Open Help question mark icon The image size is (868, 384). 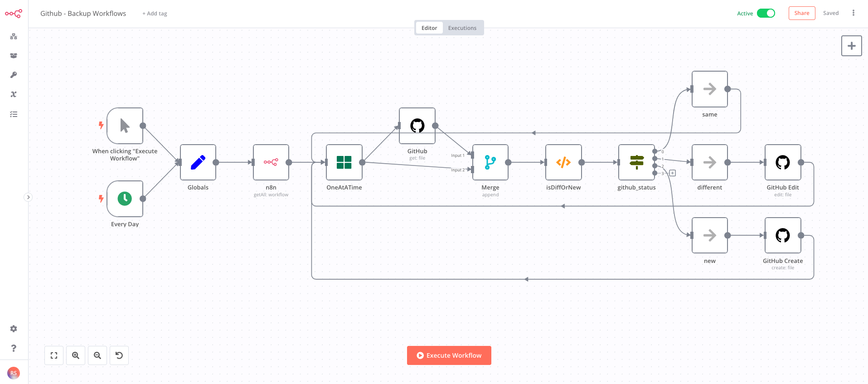coord(14,348)
